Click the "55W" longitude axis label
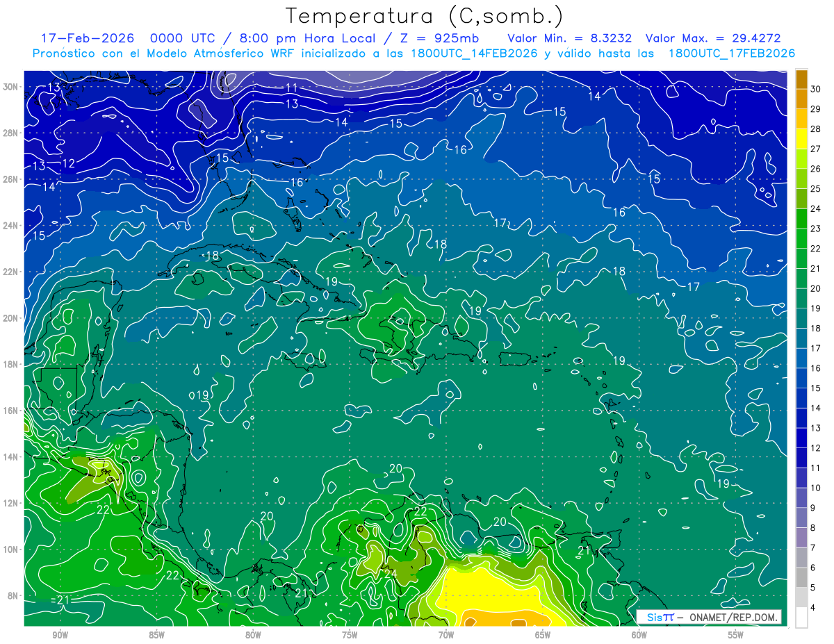The image size is (834, 644). coord(736,636)
